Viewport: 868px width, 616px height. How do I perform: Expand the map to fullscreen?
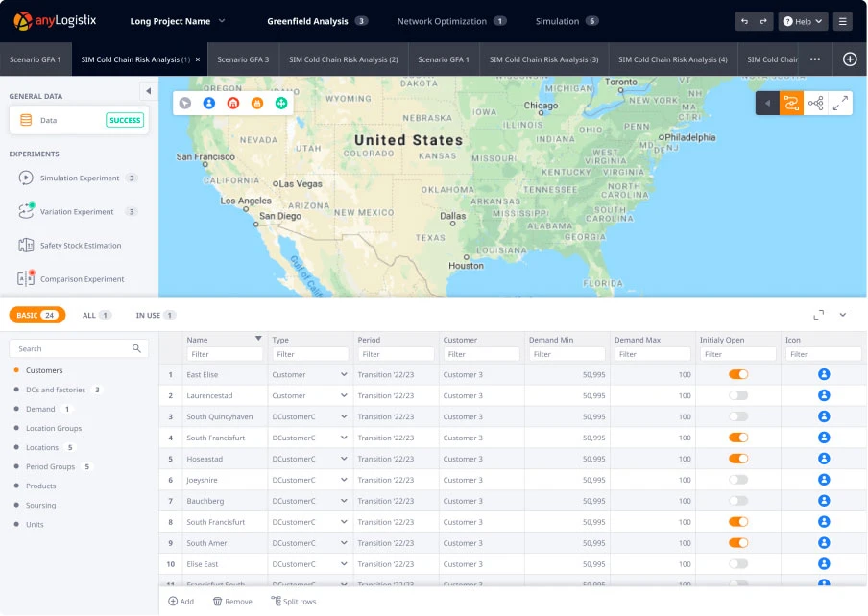(840, 101)
